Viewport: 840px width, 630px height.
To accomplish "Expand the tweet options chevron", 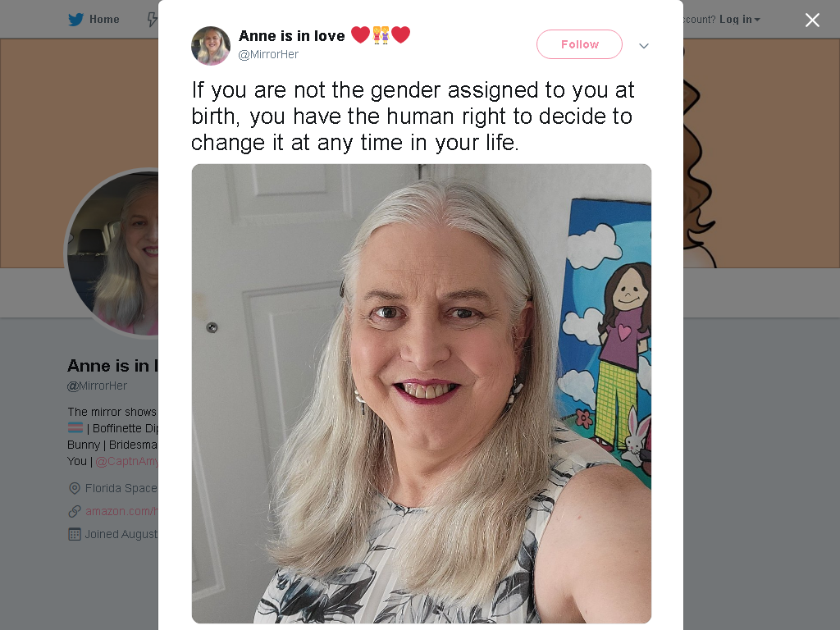I will click(644, 46).
